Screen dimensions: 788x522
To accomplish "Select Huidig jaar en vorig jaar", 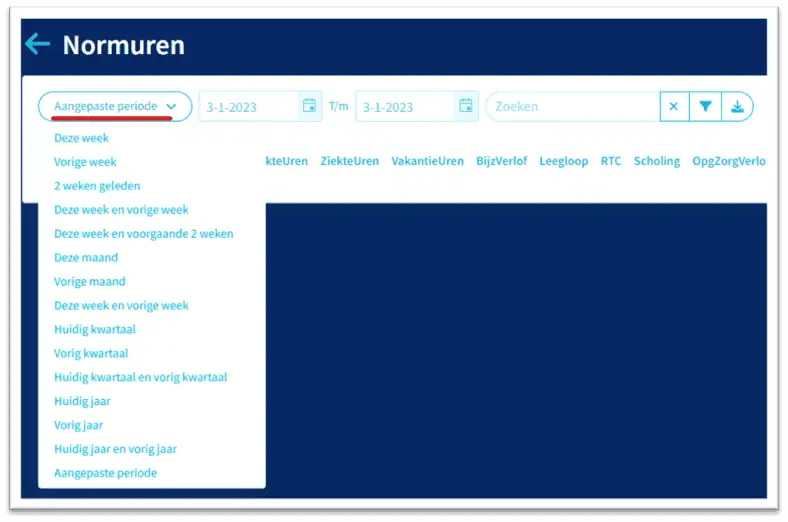I will click(115, 449).
